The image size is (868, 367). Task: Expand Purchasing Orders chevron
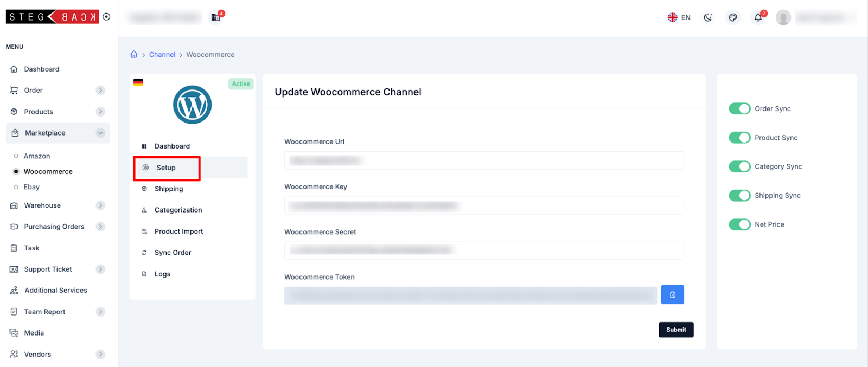100,227
